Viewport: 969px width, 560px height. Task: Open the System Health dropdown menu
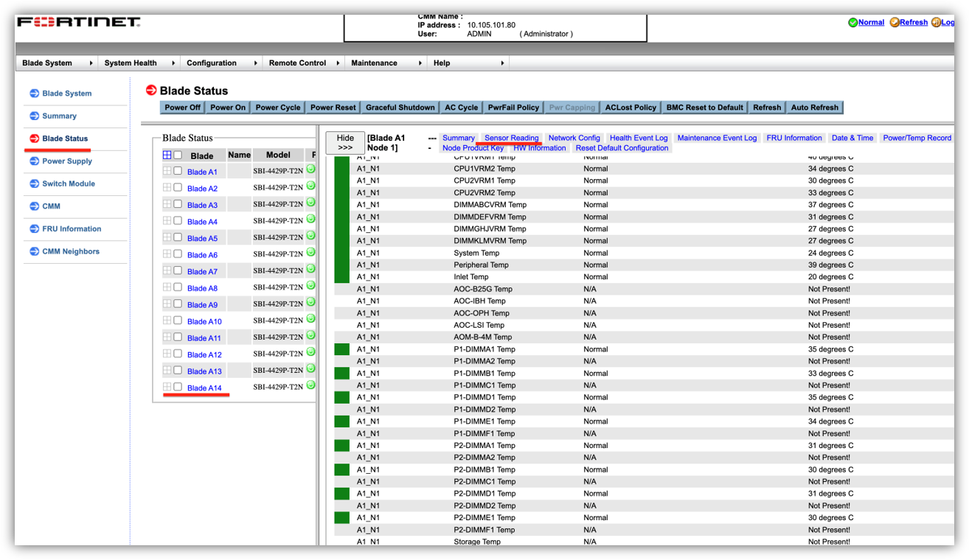pos(138,63)
